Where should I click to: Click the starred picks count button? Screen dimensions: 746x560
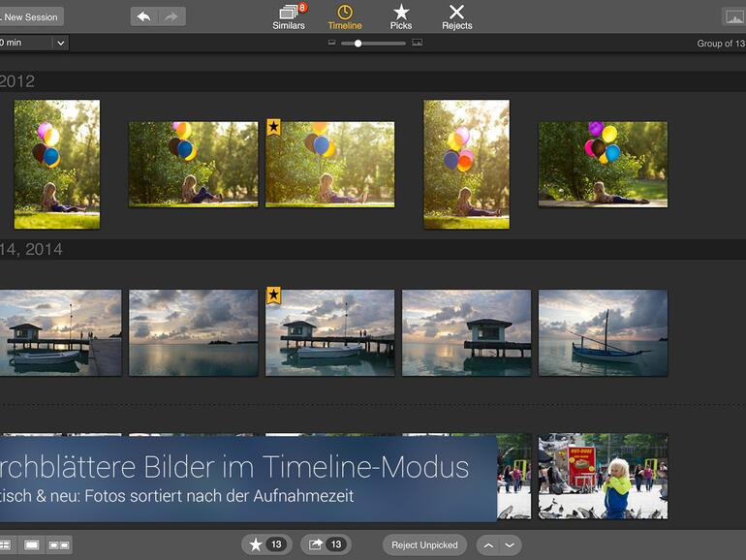pos(266,544)
